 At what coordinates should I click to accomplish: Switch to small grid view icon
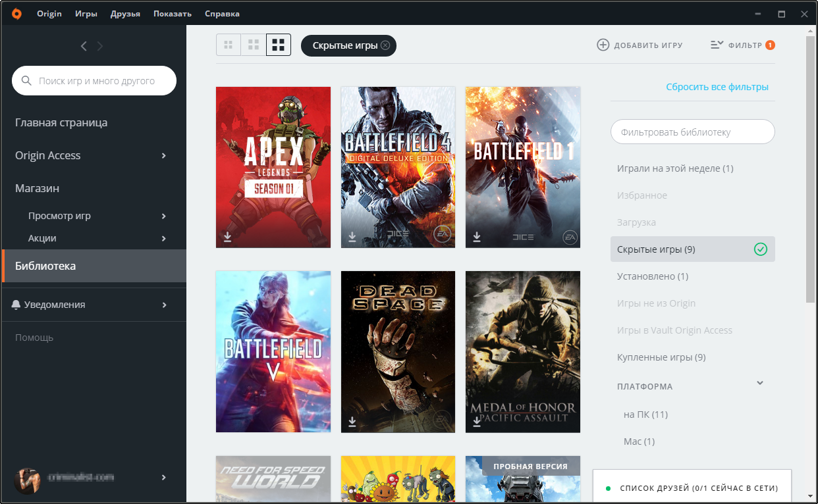pos(229,45)
